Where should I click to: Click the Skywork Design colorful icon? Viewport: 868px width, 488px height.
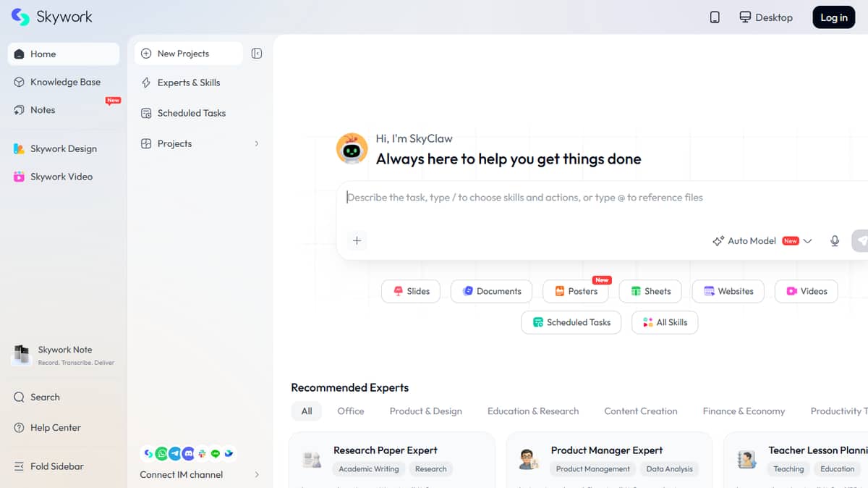click(x=20, y=148)
